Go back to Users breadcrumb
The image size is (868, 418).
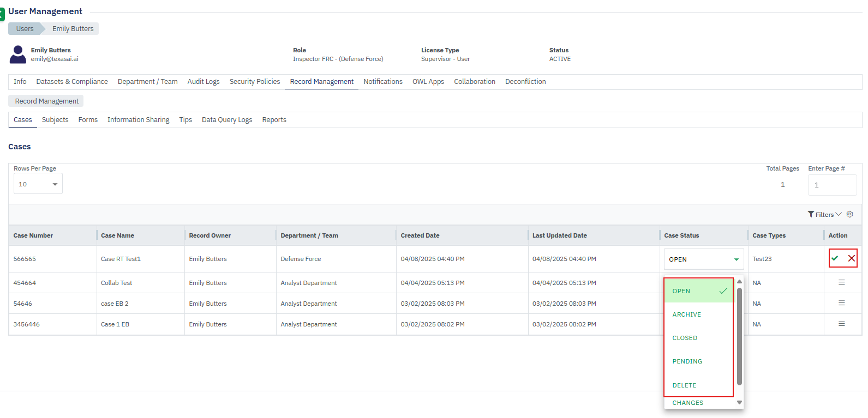tap(25, 29)
